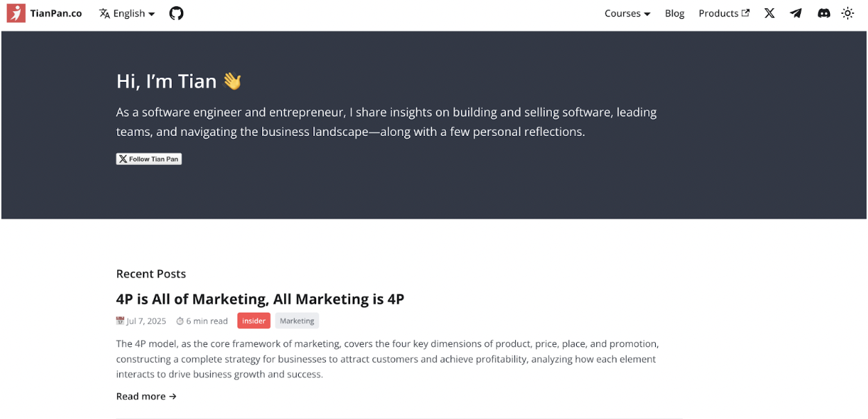Select the red insider tag

pos(254,320)
